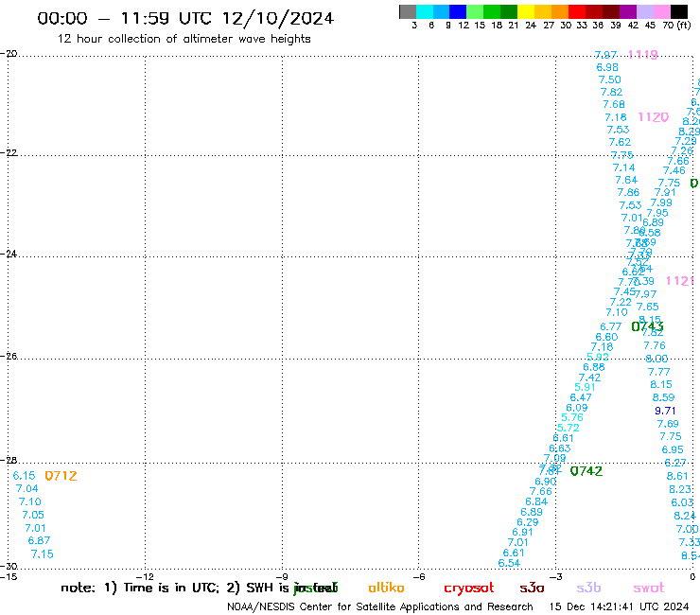Select the lavender swatch in the legend
This screenshot has height=615, width=700.
point(644,11)
